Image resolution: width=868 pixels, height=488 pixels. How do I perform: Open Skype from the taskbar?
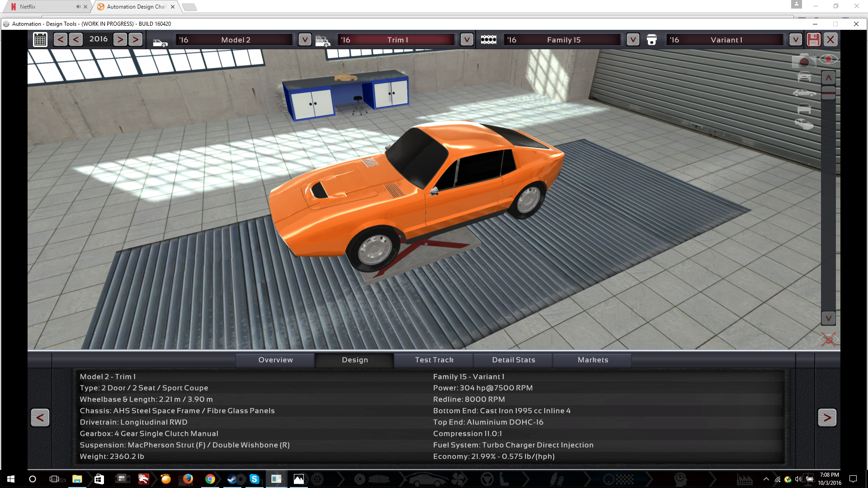point(254,479)
